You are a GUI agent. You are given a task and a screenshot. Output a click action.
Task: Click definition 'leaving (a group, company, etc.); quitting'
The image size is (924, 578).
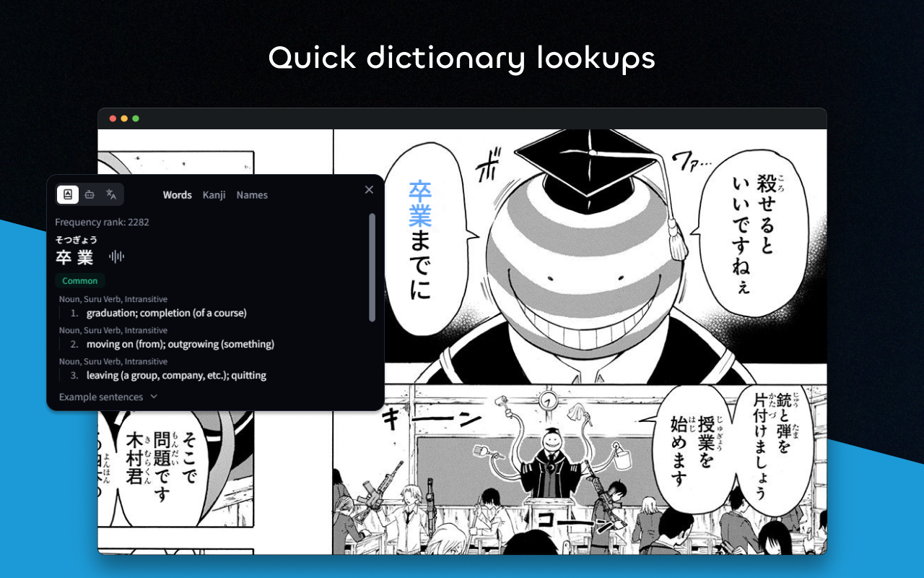177,376
